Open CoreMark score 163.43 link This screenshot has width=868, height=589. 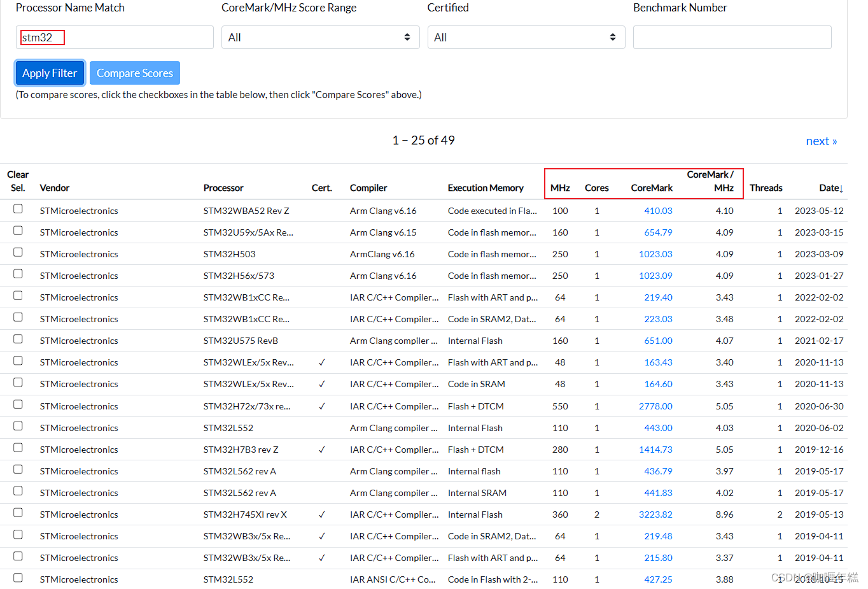tap(658, 362)
